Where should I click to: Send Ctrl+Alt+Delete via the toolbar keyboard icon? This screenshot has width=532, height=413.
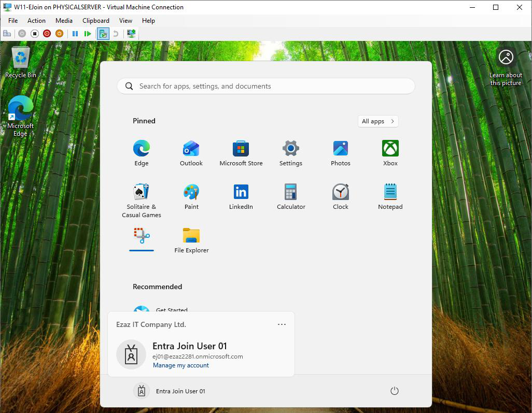(7, 34)
